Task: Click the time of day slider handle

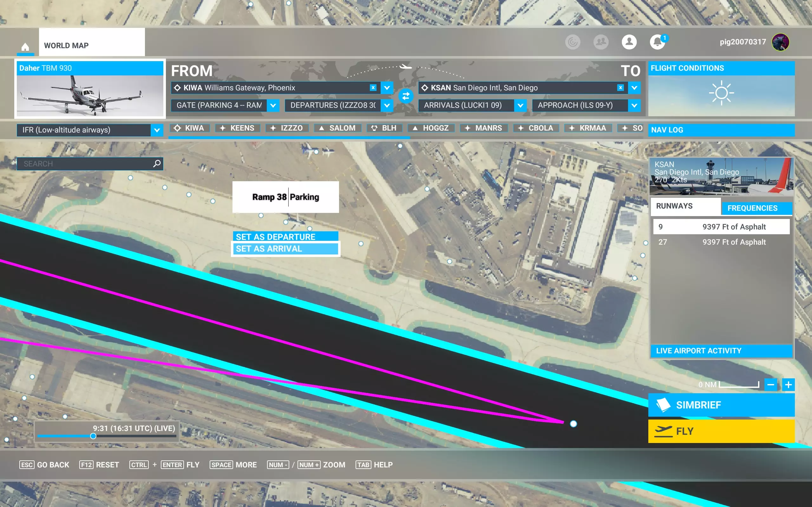Action: pyautogui.click(x=93, y=436)
